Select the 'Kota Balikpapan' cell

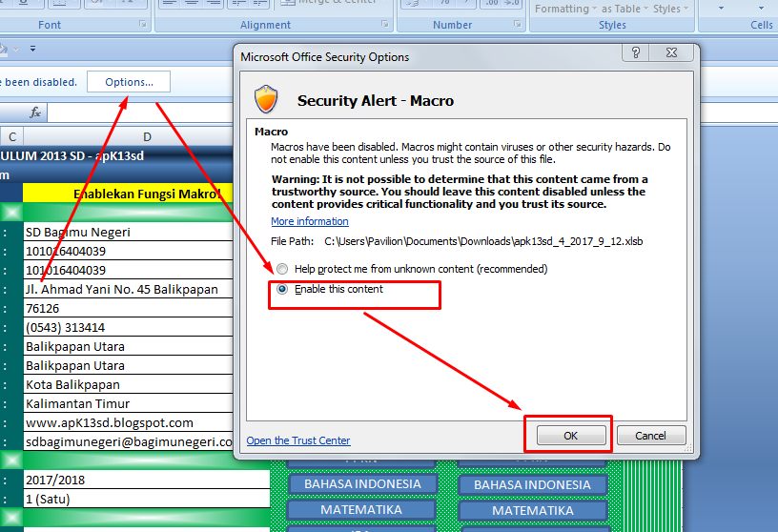128,384
